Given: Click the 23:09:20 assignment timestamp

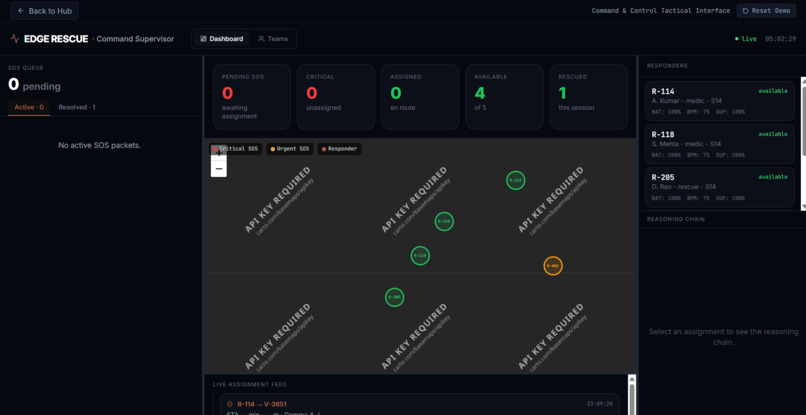Looking at the screenshot, I should coord(600,404).
